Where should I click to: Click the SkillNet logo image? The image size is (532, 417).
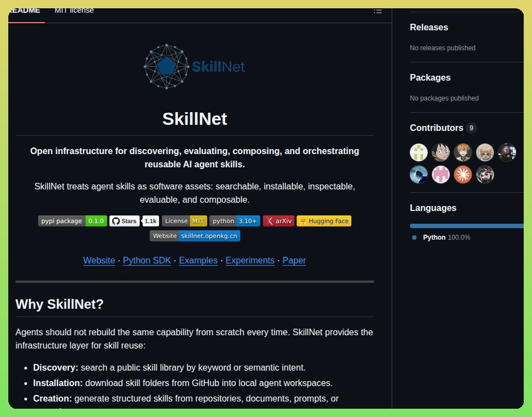click(x=194, y=66)
